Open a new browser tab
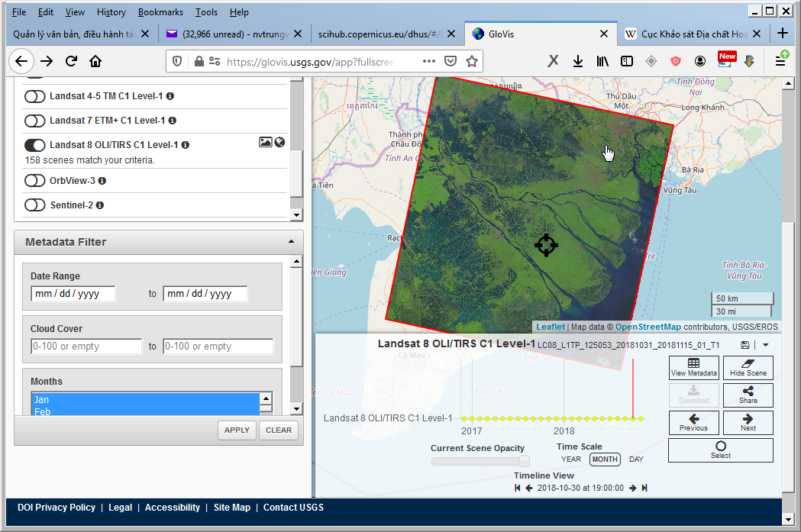This screenshot has width=801, height=532. point(782,34)
